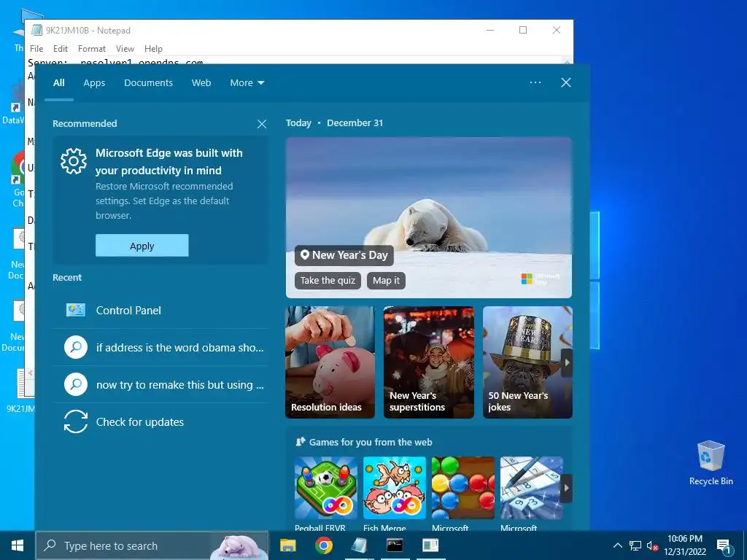Switch to the Web tab
The height and width of the screenshot is (560, 747).
point(201,83)
